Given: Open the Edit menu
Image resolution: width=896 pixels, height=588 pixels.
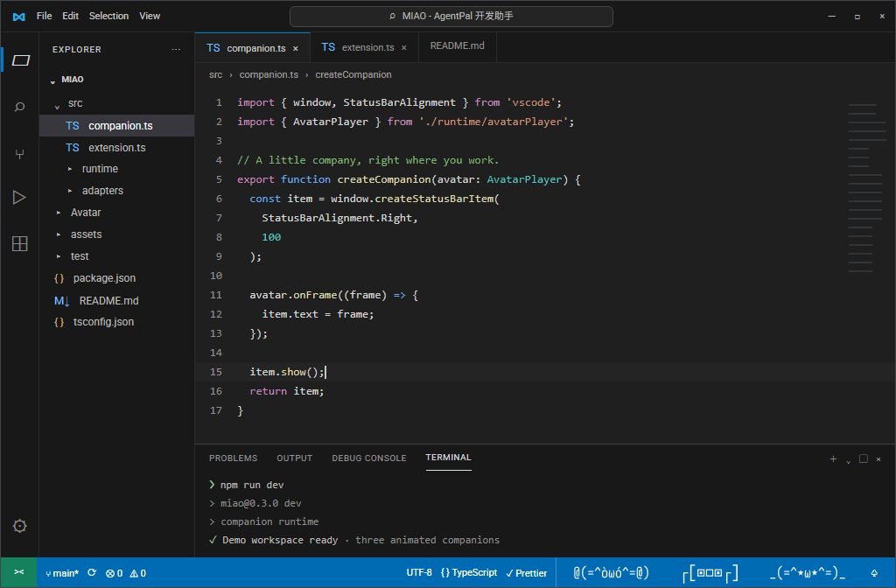Looking at the screenshot, I should coord(70,16).
